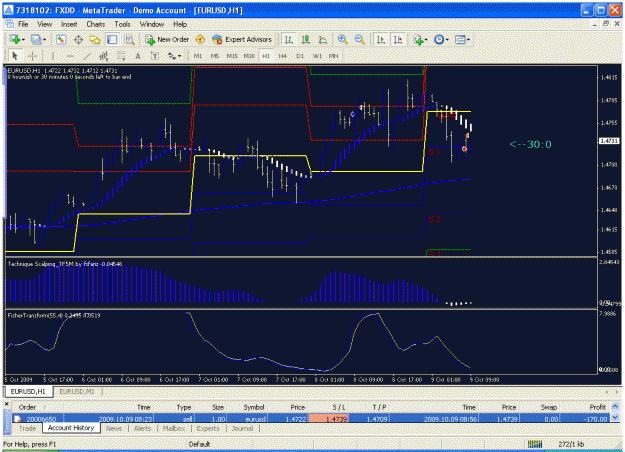Open MetaEditor yellow diamond icon

[x=200, y=39]
